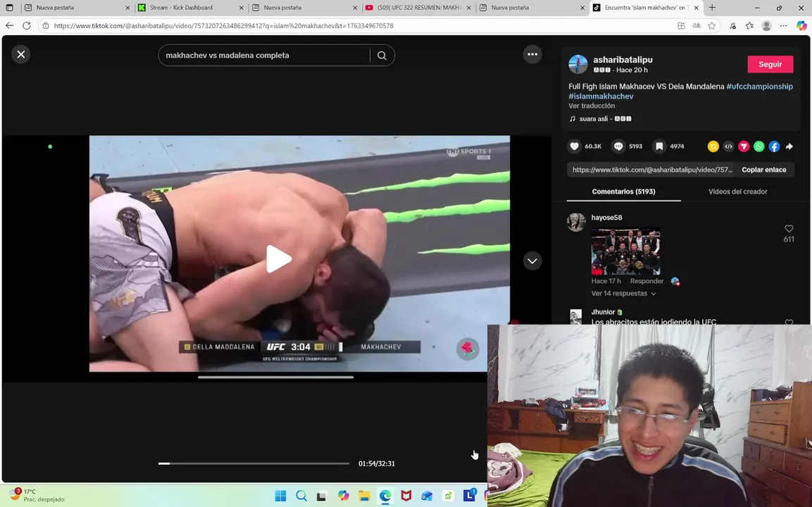Image resolution: width=812 pixels, height=507 pixels.
Task: Click the site info lock icon
Action: (x=46, y=26)
